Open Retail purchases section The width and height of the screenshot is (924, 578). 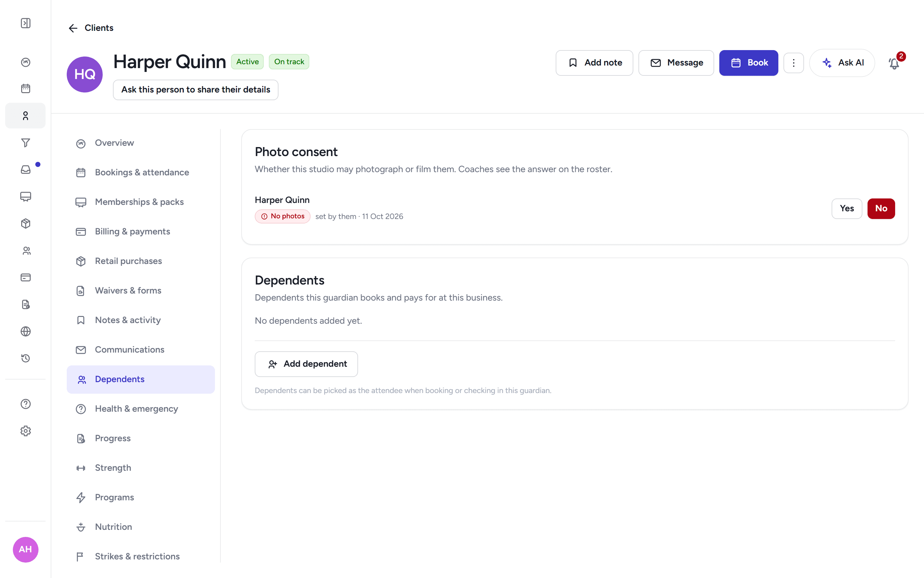[141, 261]
